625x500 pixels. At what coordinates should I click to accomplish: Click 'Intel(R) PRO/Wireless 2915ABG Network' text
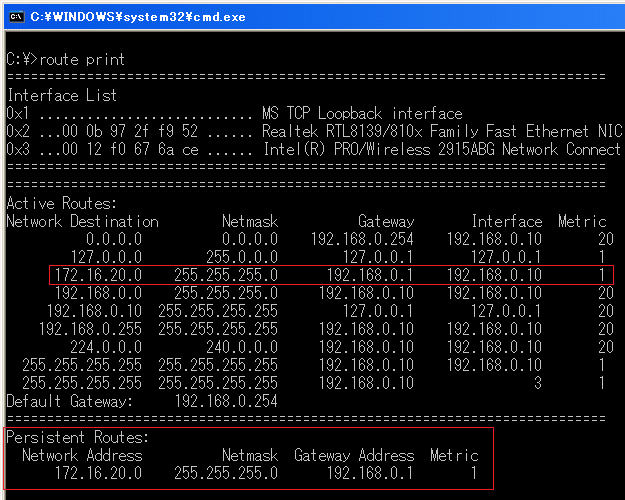point(411,149)
